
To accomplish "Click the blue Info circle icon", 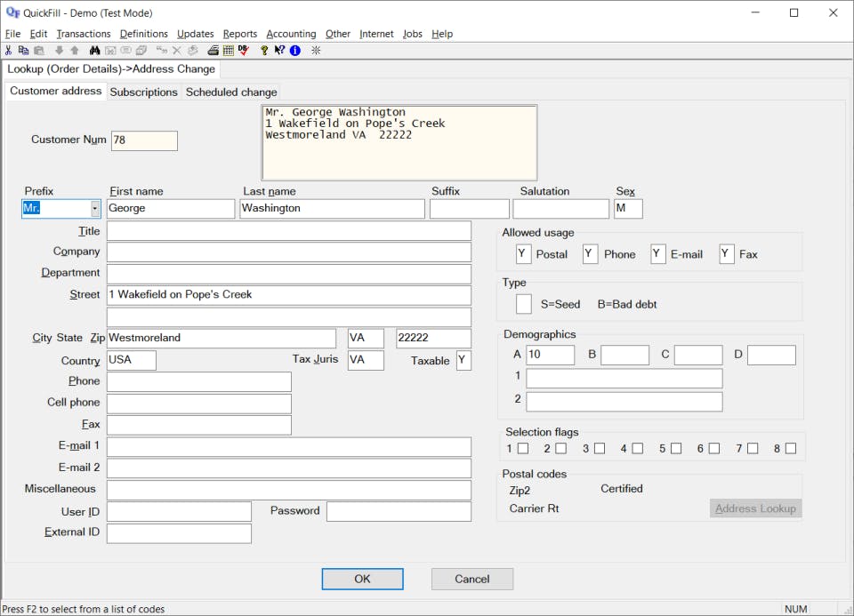I will [294, 51].
